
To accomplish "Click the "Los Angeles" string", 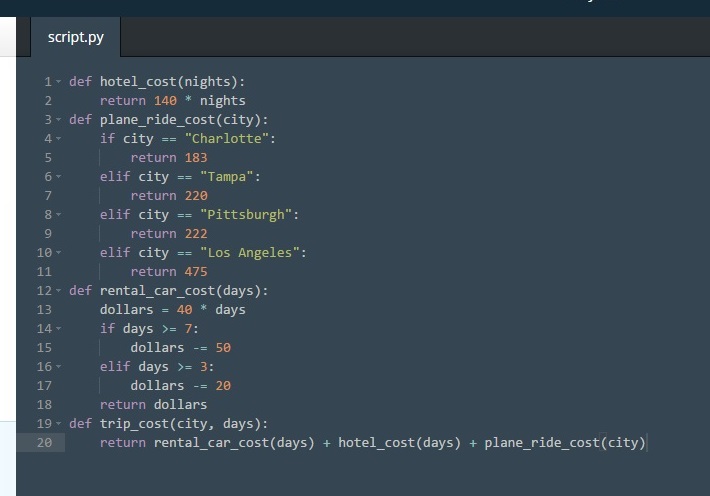I will (x=250, y=253).
